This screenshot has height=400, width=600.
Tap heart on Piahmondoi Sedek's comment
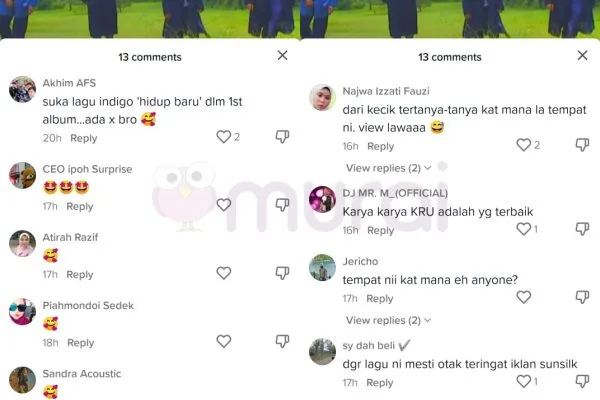223,341
